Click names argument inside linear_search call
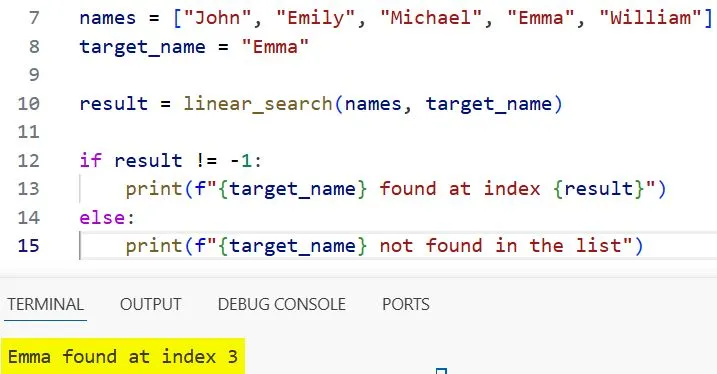 (373, 104)
